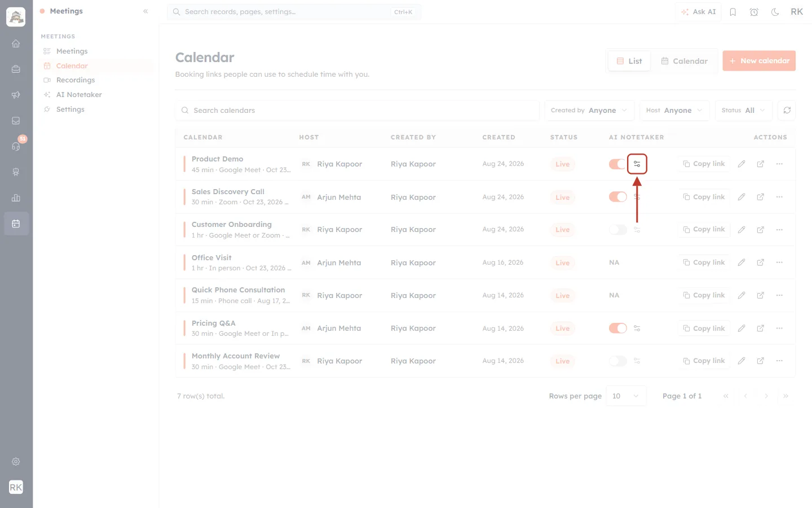Refresh the calendars list
The width and height of the screenshot is (812, 508).
787,110
